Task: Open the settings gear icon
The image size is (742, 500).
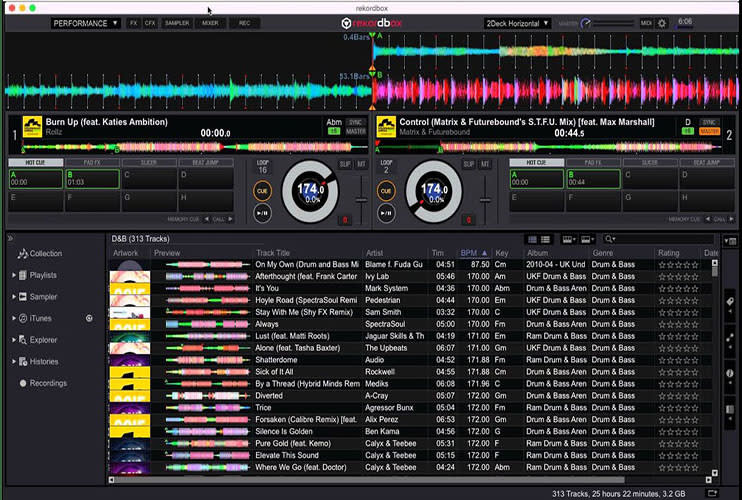Action: click(x=662, y=23)
